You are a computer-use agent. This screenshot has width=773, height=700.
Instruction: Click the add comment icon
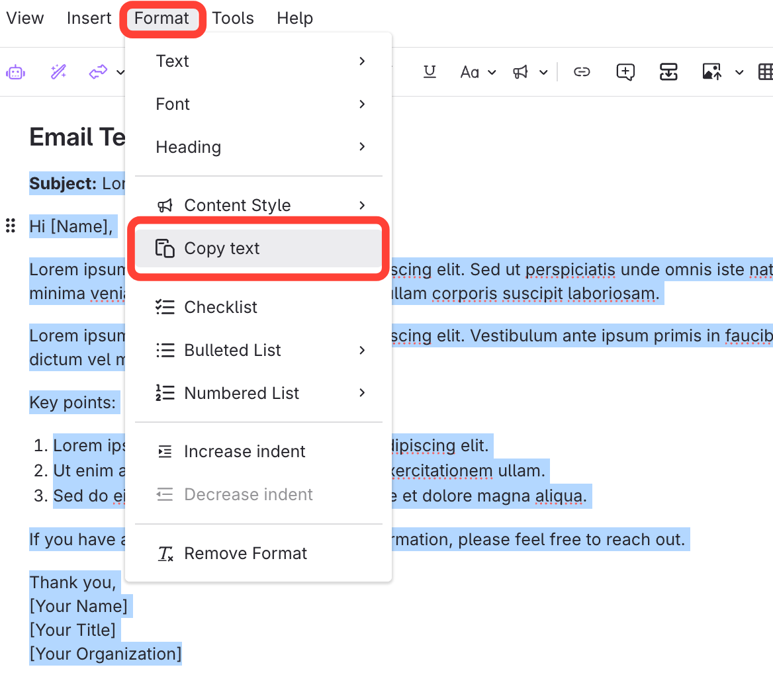[x=625, y=72]
